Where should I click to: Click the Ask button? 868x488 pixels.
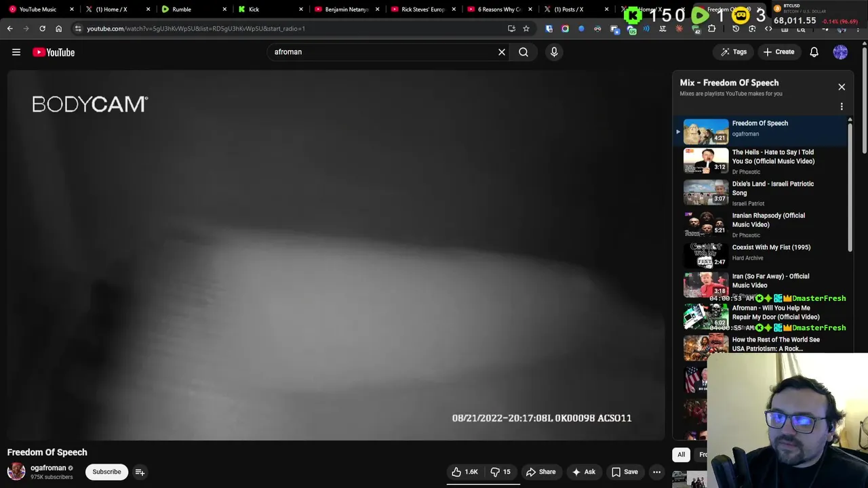click(583, 472)
